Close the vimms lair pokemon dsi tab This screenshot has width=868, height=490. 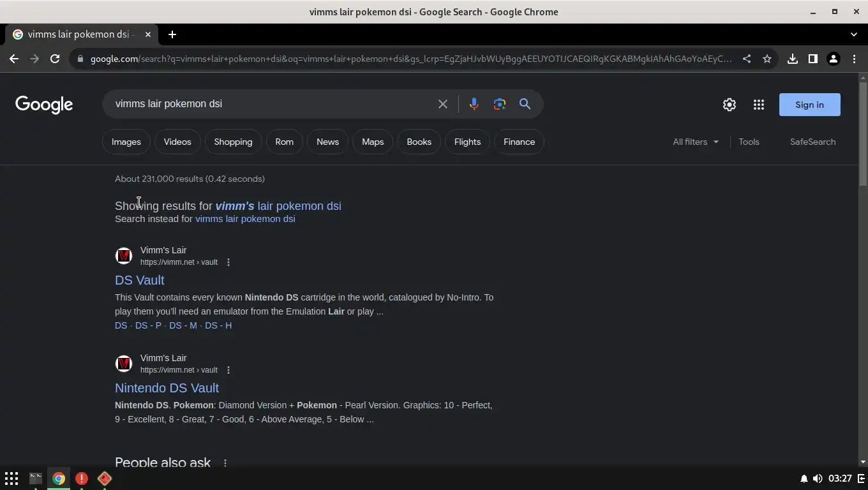pyautogui.click(x=148, y=34)
